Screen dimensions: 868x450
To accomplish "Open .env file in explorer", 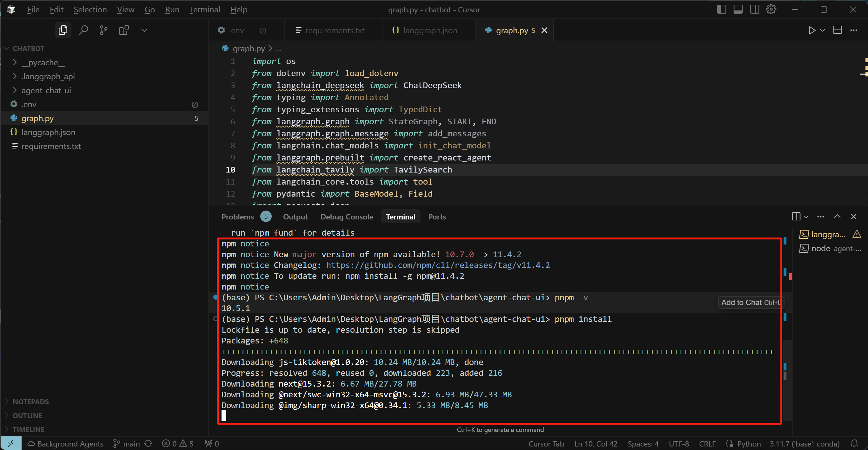I will [x=104, y=104].
